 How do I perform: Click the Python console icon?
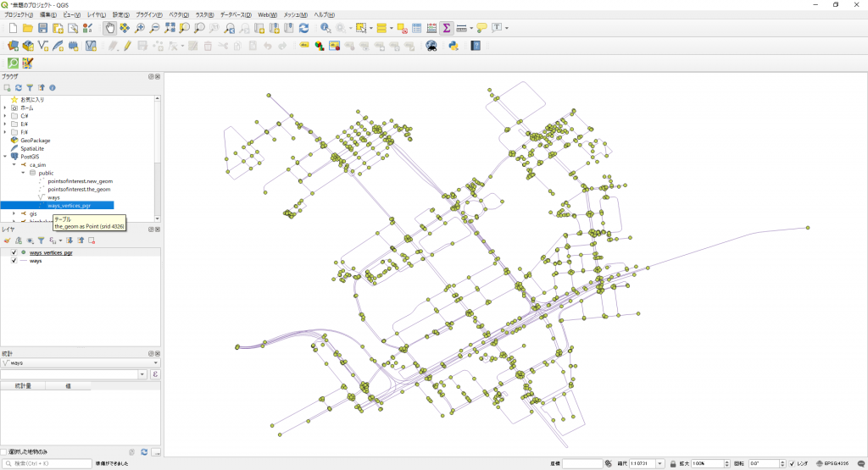point(453,46)
